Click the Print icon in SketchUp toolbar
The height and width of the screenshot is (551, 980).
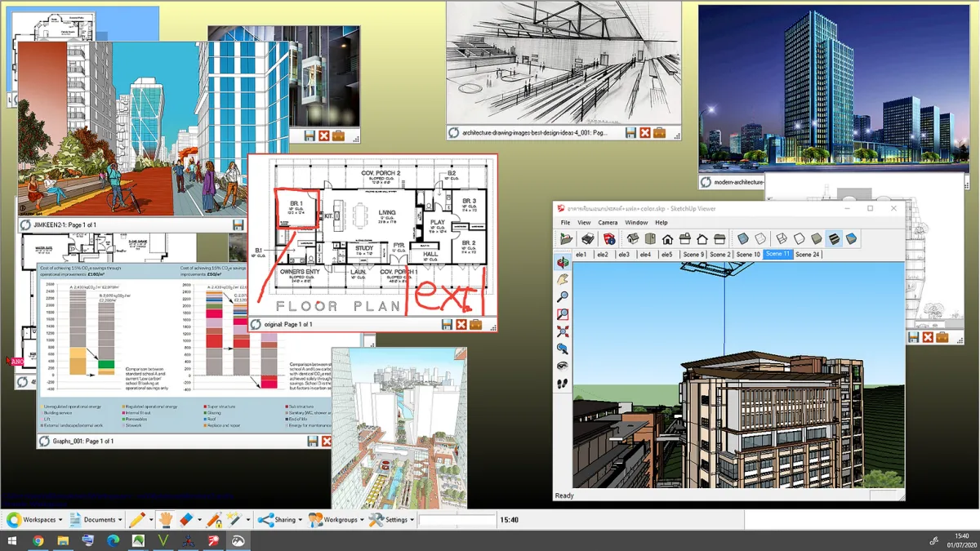[587, 238]
